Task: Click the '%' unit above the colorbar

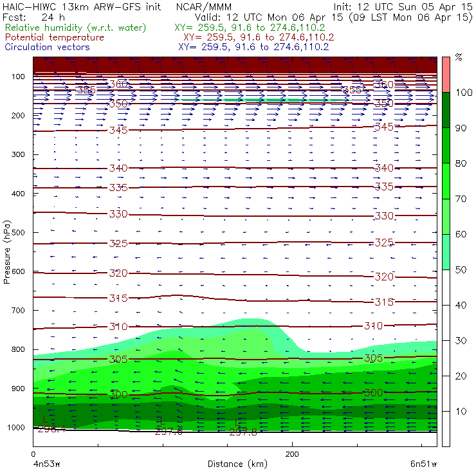Action: [459, 57]
